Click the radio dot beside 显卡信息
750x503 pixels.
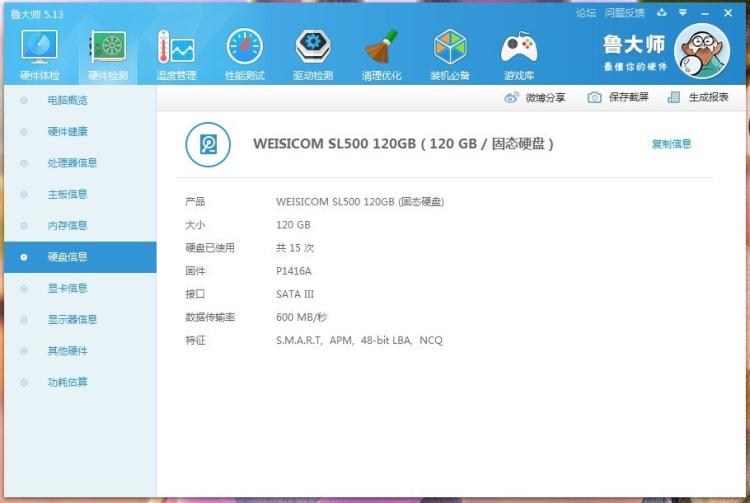click(24, 288)
